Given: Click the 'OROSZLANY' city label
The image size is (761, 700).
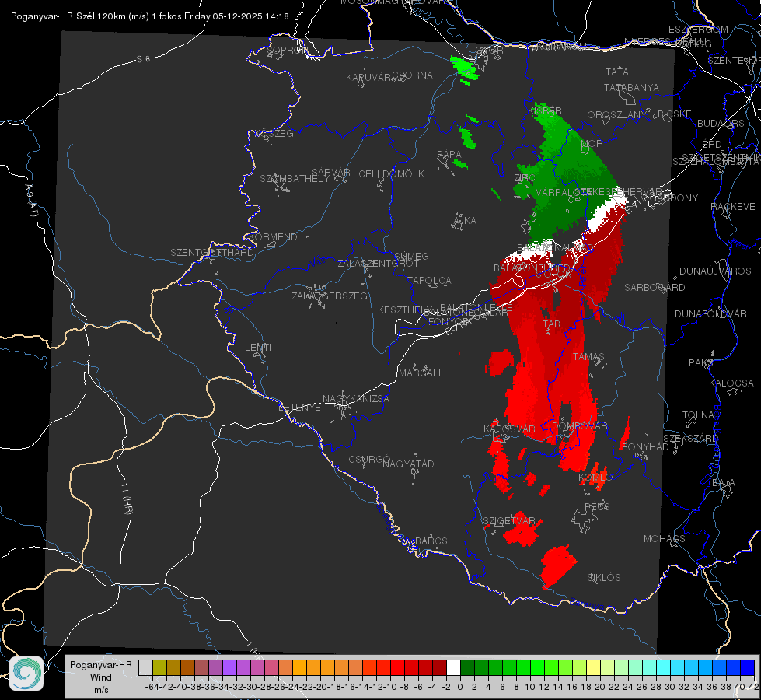Looking at the screenshot, I should point(617,115).
